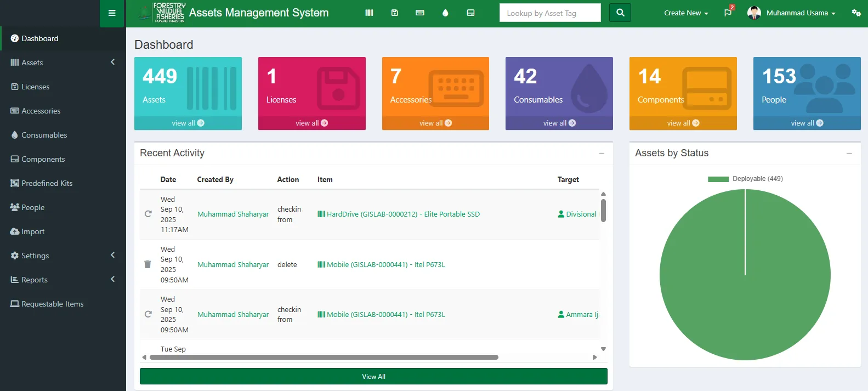The width and height of the screenshot is (868, 391).
Task: Collapse the Assets by Status panel
Action: pos(849,154)
